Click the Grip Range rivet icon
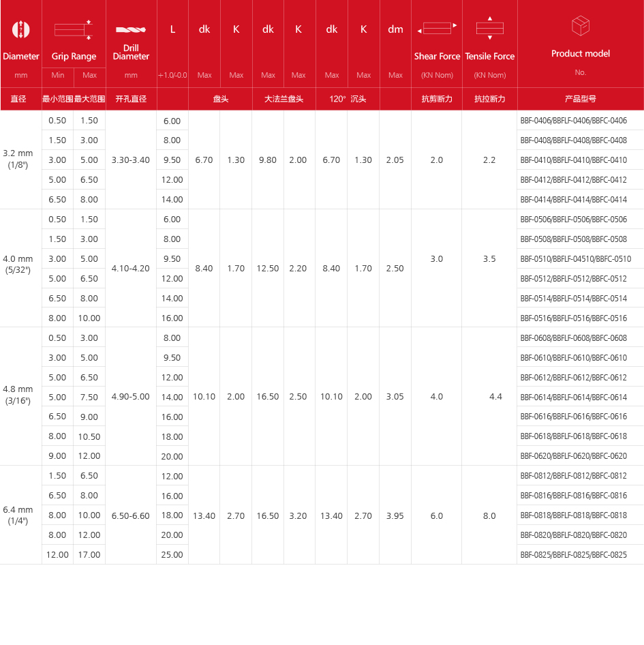Image resolution: width=644 pixels, height=645 pixels. pyautogui.click(x=73, y=29)
